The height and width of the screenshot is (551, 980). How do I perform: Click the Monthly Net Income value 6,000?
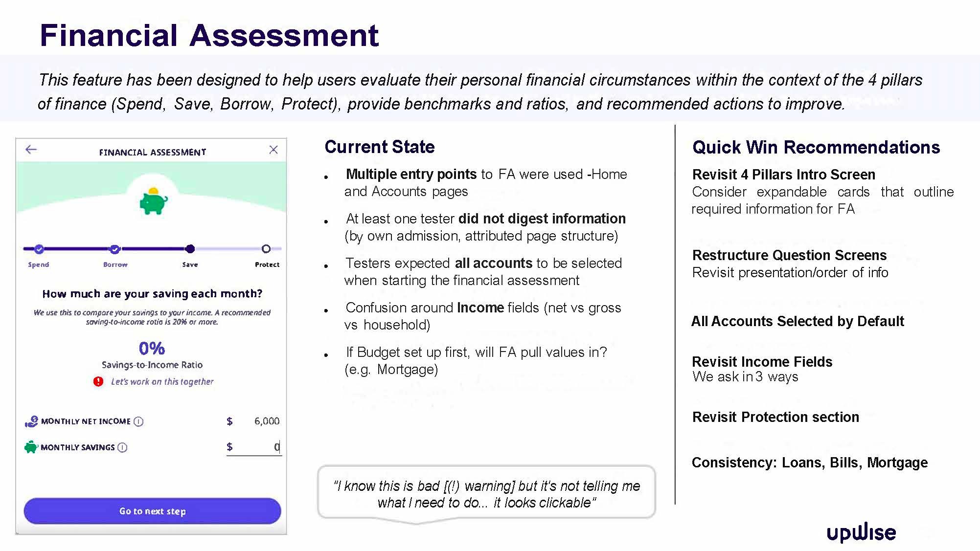(x=267, y=421)
